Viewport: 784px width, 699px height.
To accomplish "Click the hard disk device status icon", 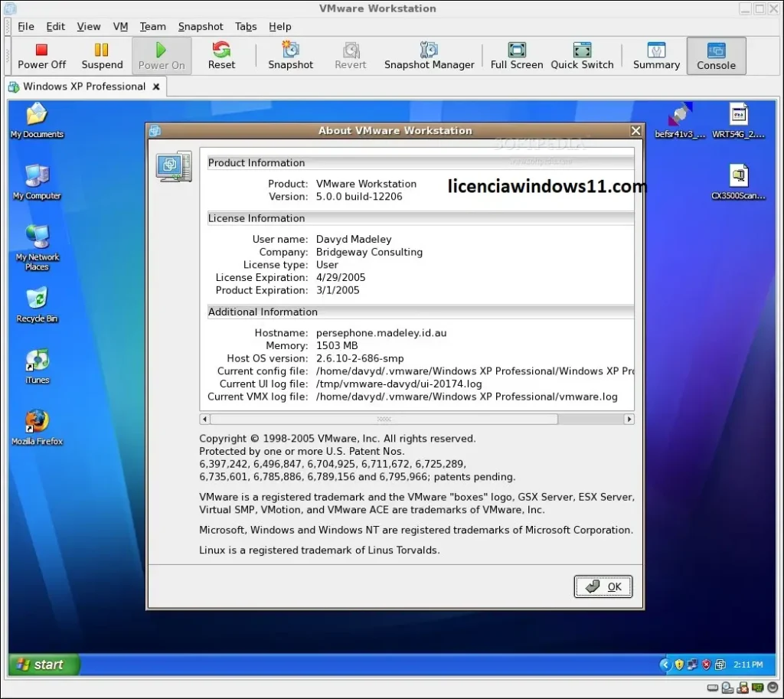I will (x=713, y=688).
